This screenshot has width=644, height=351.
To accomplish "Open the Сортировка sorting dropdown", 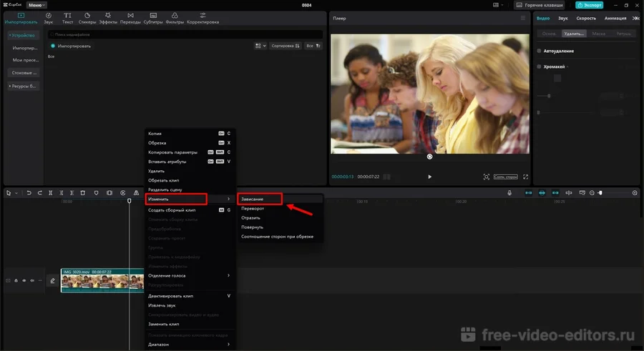I will 286,46.
